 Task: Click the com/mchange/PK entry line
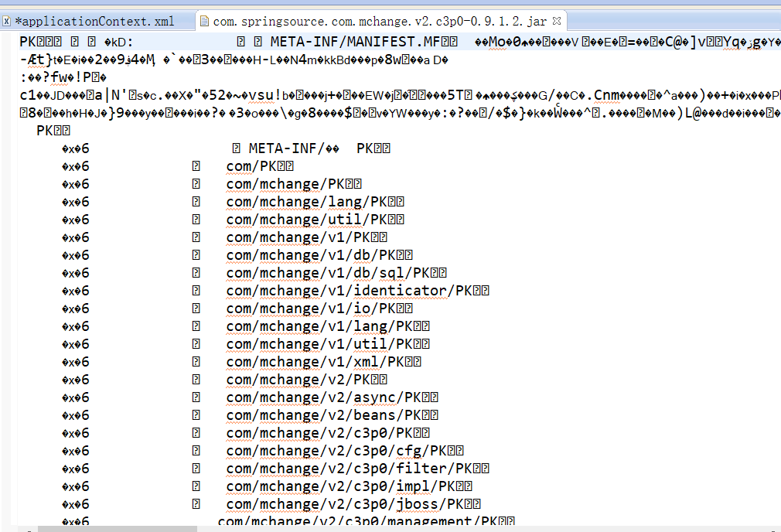click(294, 184)
